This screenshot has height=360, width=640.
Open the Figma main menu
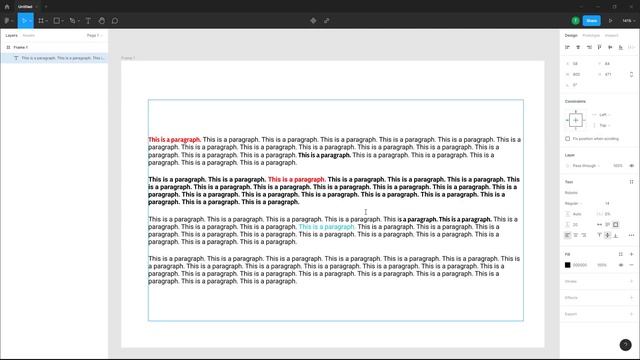coord(8,21)
